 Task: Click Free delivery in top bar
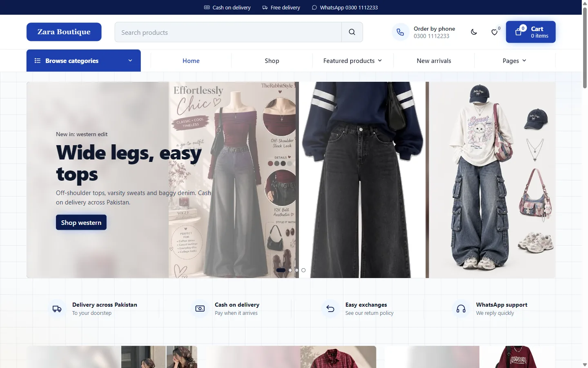281,7
